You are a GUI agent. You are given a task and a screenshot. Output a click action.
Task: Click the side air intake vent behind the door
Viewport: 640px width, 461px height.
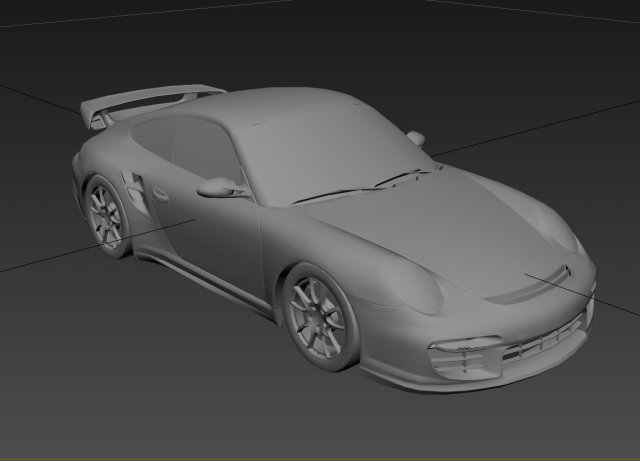(134, 185)
